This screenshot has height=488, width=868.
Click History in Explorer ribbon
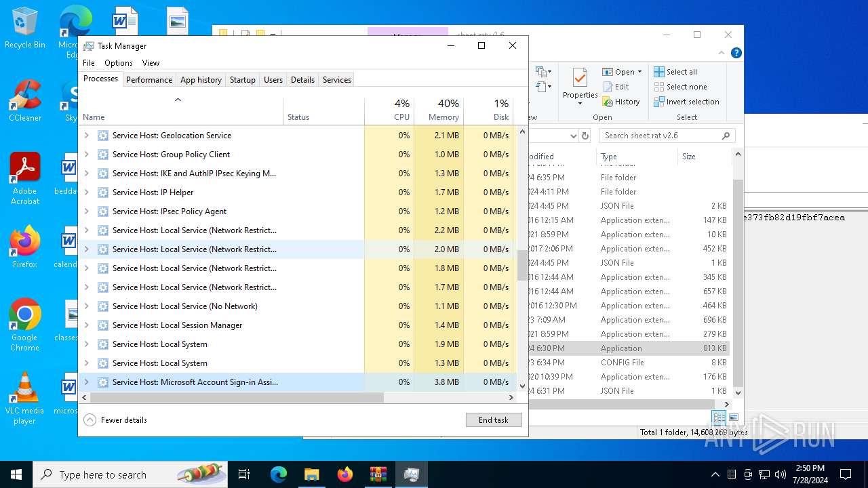coord(620,102)
